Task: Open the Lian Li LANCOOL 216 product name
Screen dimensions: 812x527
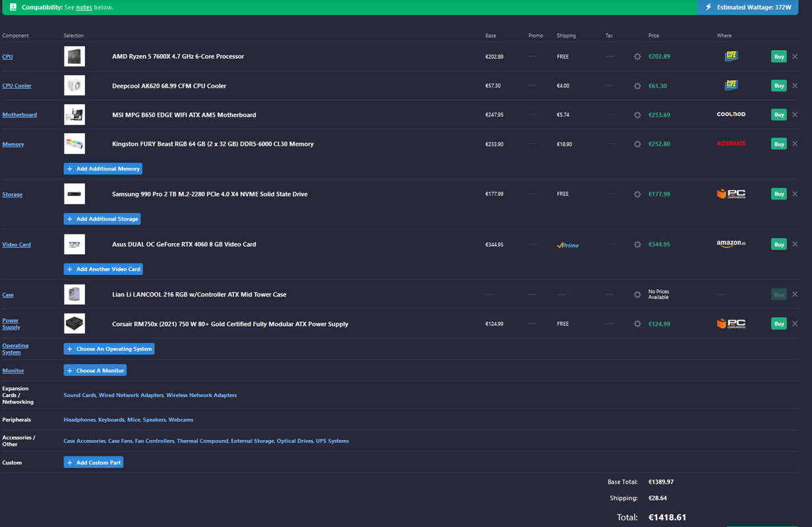Action: (x=199, y=294)
